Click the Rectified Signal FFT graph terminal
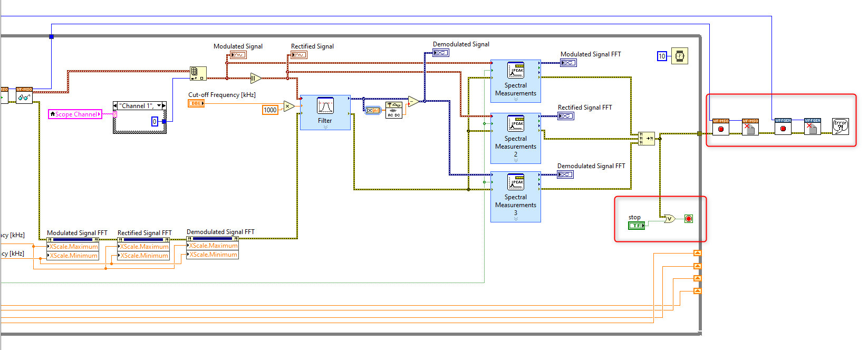 [566, 116]
